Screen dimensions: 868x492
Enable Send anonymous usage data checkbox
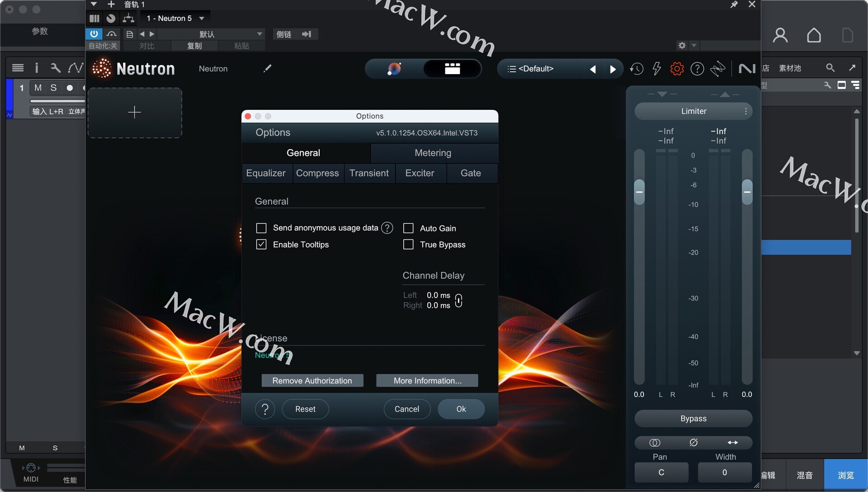pos(261,228)
